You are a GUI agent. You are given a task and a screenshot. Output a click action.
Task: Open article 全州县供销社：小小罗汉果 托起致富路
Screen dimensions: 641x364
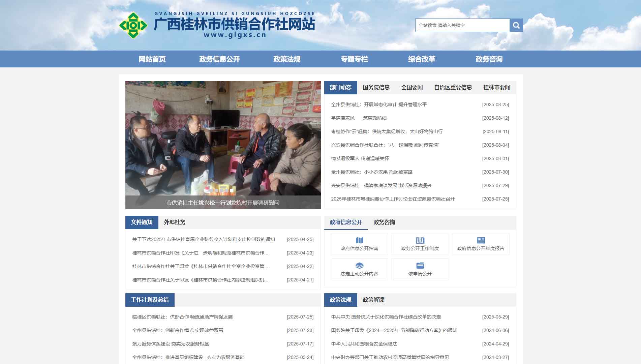(372, 172)
